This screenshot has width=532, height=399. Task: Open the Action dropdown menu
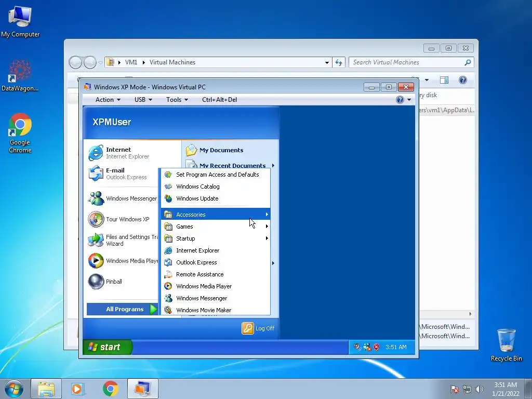click(108, 99)
